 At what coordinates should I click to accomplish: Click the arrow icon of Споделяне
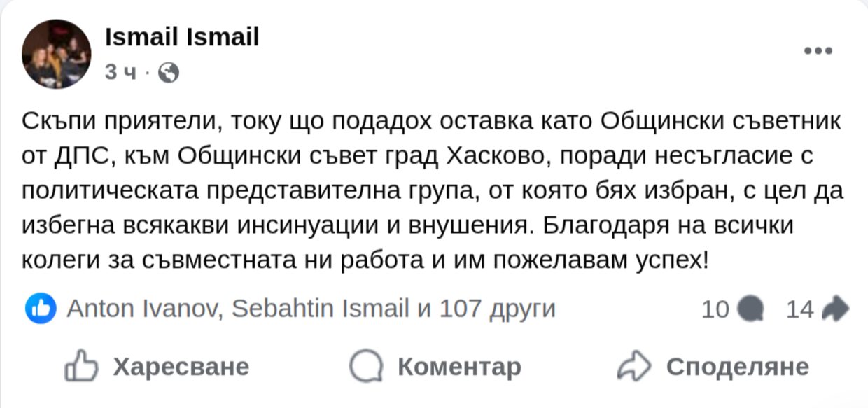(635, 367)
